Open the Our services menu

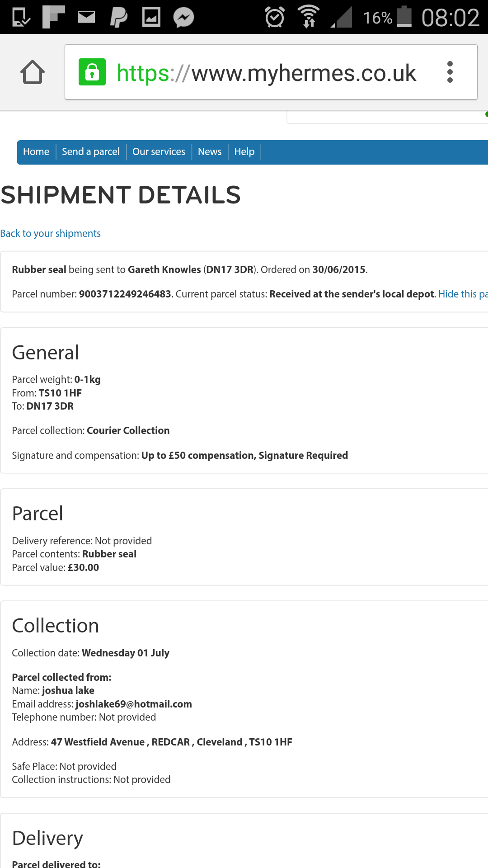pyautogui.click(x=159, y=152)
